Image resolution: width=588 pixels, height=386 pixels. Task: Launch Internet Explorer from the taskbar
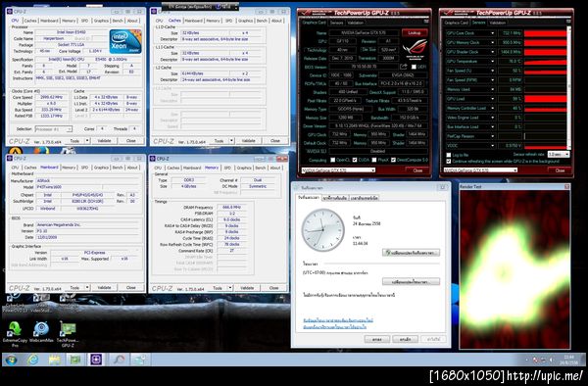click(33, 360)
